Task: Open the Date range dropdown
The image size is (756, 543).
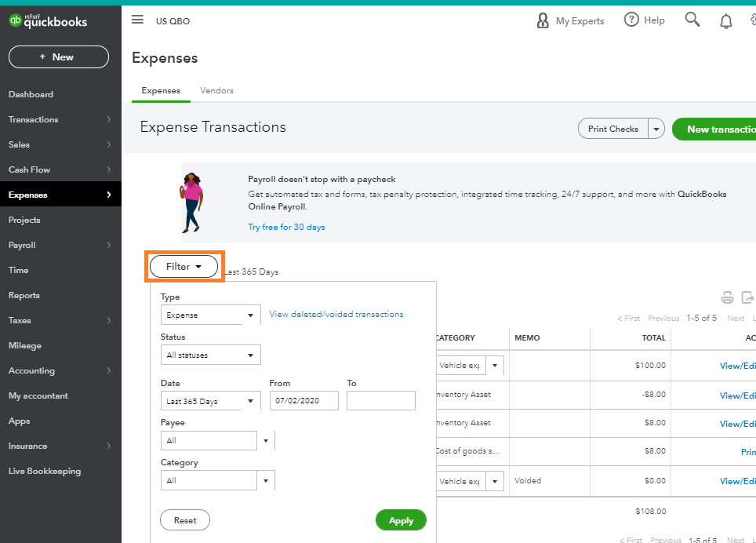Action: [x=211, y=401]
